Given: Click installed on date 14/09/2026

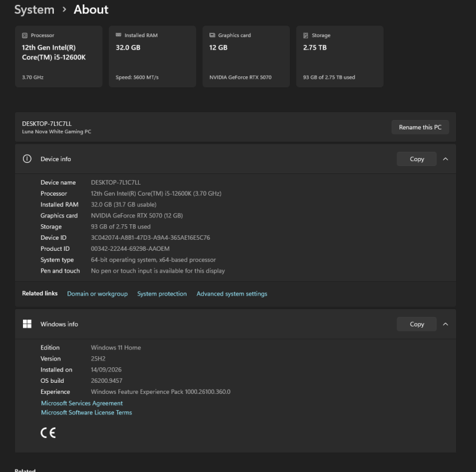Looking at the screenshot, I should pyautogui.click(x=106, y=370).
